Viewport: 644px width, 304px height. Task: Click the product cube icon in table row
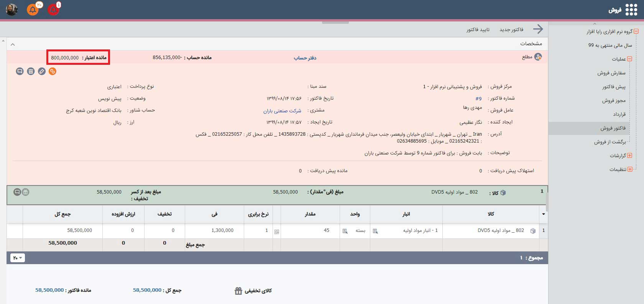point(532,231)
